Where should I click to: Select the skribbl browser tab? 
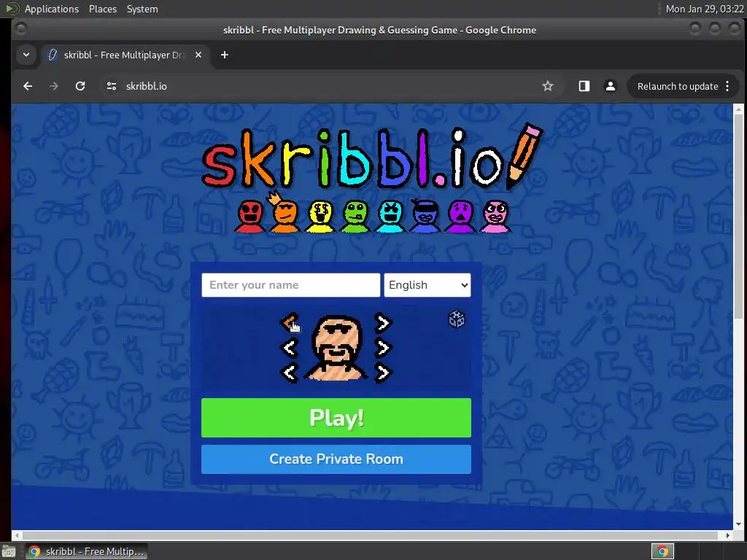124,55
